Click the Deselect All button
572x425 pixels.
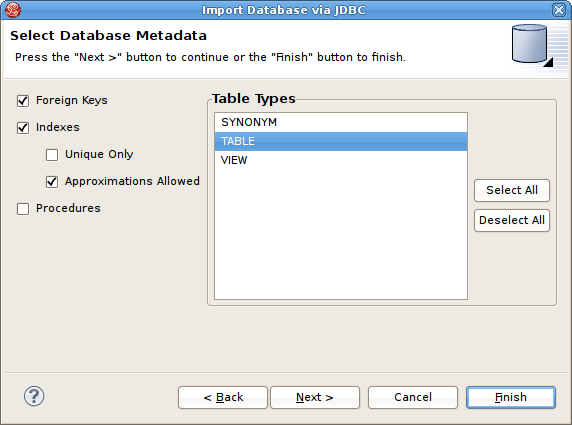coord(512,220)
